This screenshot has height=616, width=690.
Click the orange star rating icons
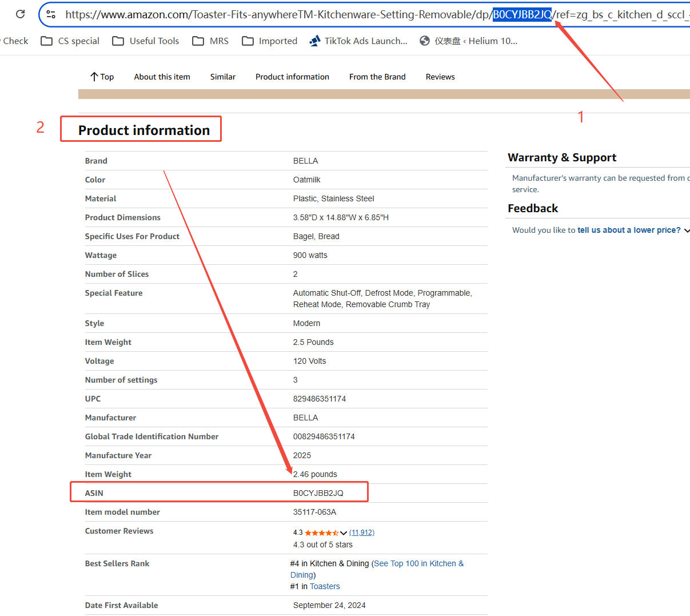tap(321, 532)
